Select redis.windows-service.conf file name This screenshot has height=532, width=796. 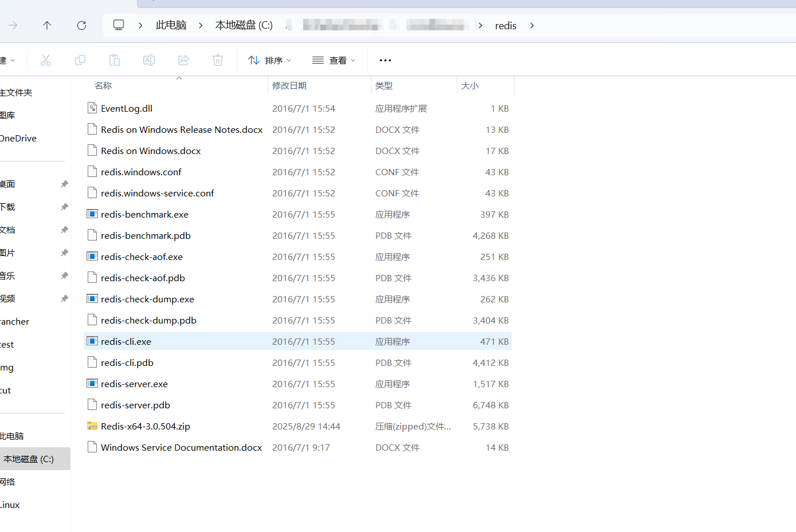click(158, 193)
